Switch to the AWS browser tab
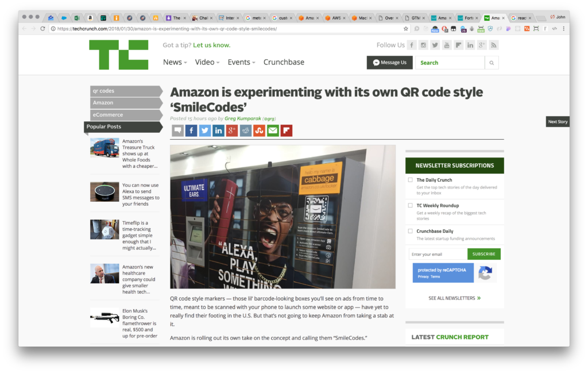 coord(335,18)
